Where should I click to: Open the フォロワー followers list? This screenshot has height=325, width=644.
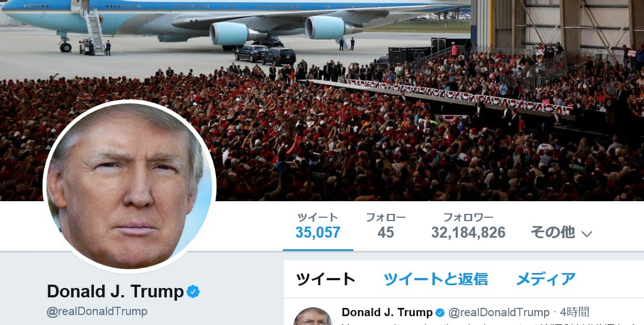[x=468, y=226]
